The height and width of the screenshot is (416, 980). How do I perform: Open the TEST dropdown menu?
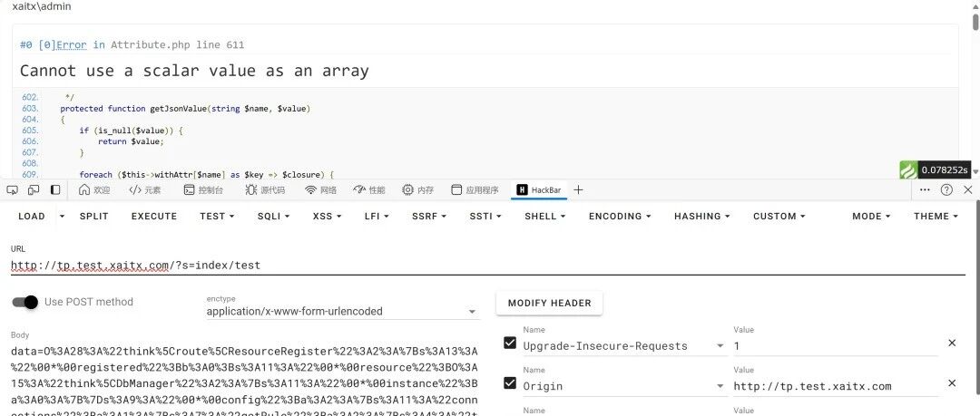click(x=217, y=216)
